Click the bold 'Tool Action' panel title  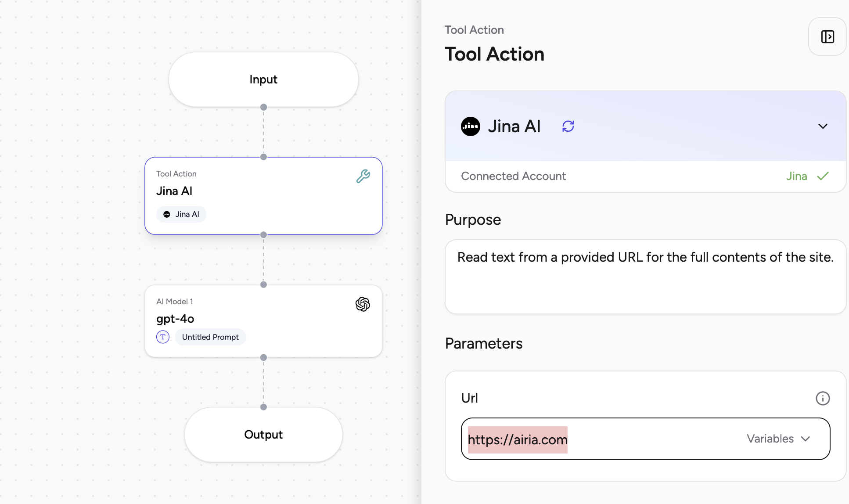494,54
